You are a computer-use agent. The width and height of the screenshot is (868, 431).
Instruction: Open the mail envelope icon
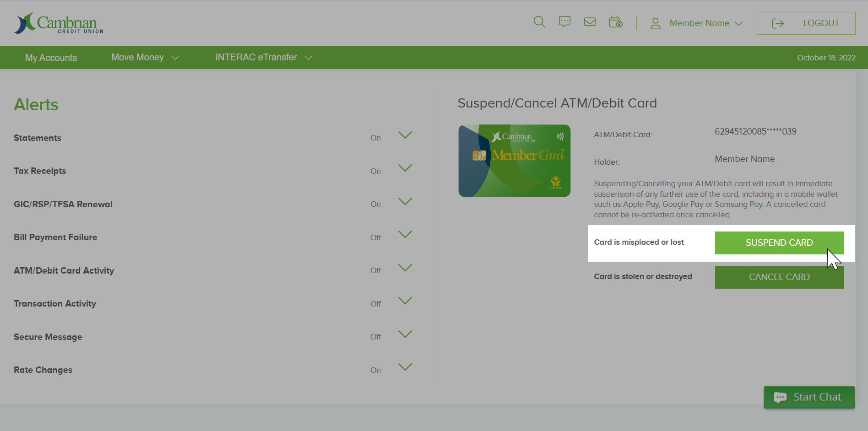[590, 22]
